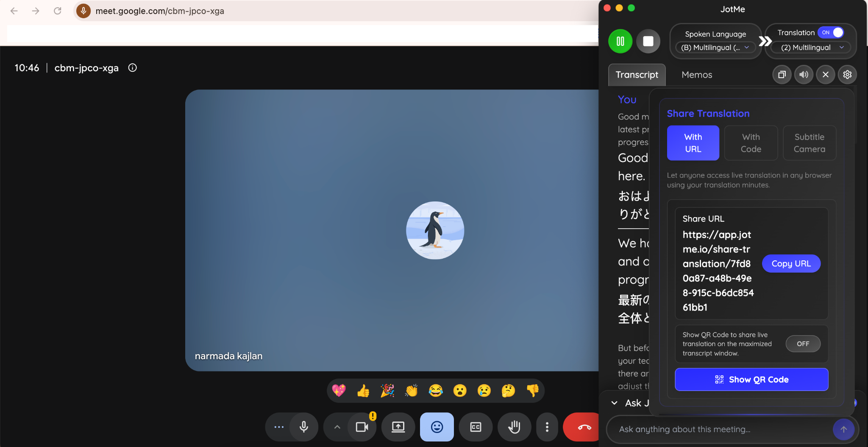Click the microphone permission icon in address bar
868x447 pixels.
(x=83, y=11)
